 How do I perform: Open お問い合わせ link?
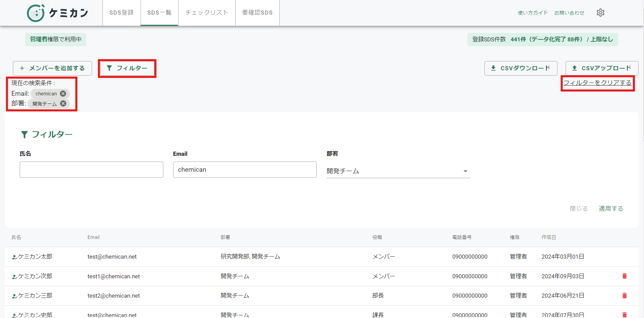click(569, 13)
